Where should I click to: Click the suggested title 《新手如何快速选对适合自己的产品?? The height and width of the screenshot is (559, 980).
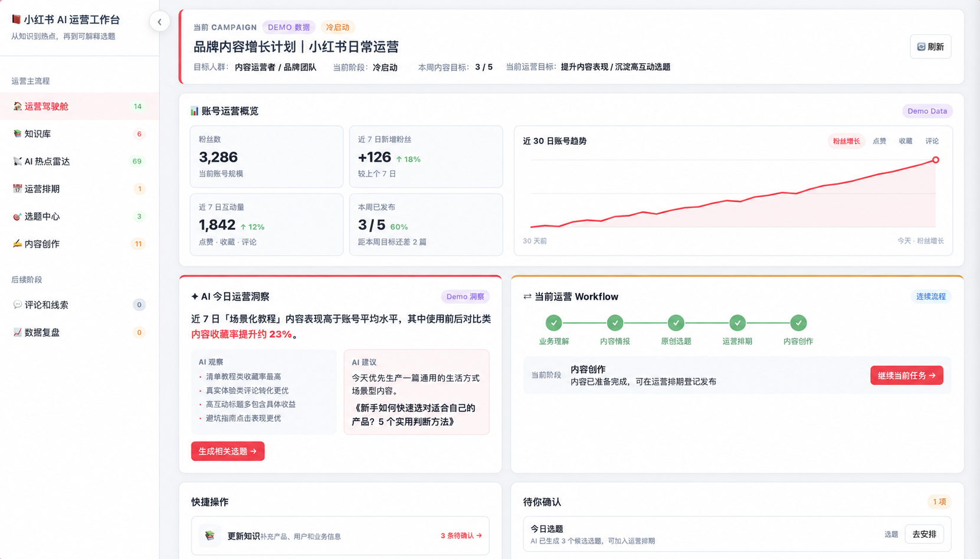[x=414, y=415]
